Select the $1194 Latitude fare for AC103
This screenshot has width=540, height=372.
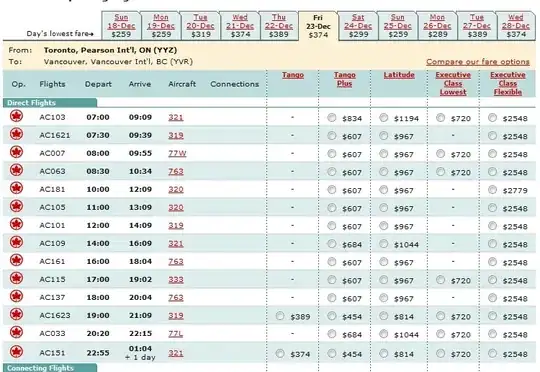(383, 118)
